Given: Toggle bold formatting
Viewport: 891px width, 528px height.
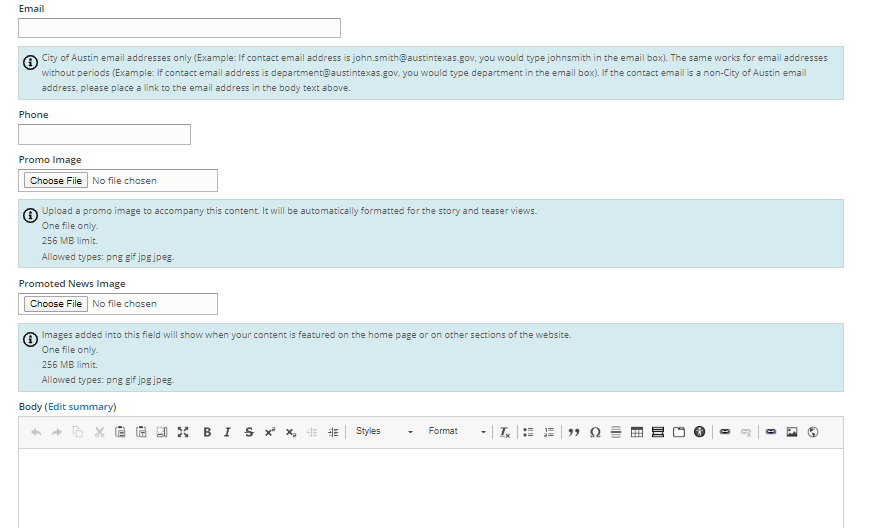Looking at the screenshot, I should point(207,433).
